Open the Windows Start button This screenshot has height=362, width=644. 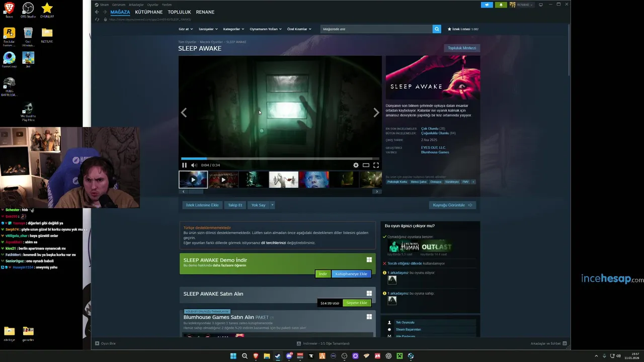pyautogui.click(x=233, y=356)
